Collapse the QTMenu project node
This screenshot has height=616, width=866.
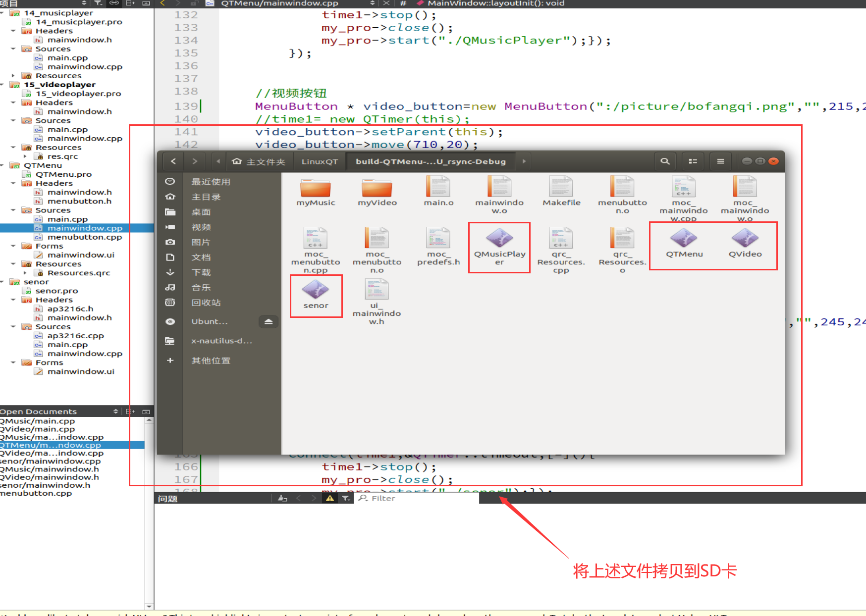click(x=2, y=165)
